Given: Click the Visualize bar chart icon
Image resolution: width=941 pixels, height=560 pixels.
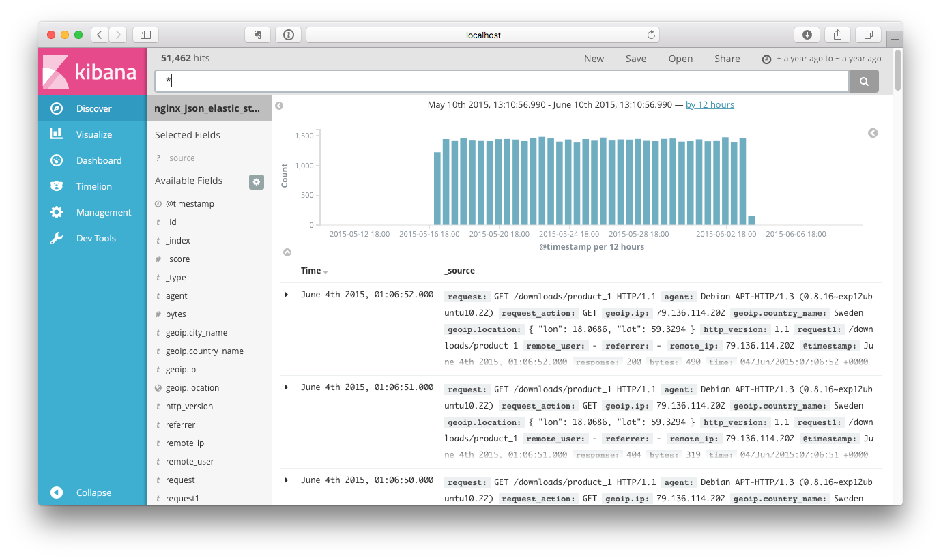Looking at the screenshot, I should 57,134.
